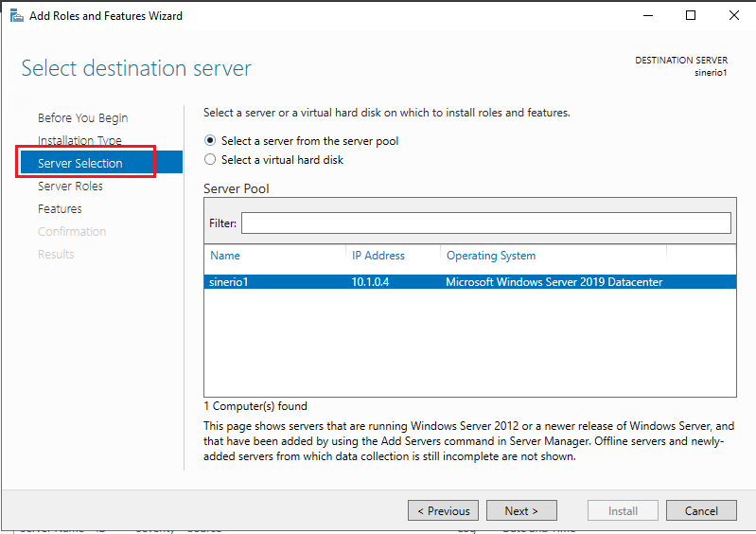Switch to Server Roles page
The image size is (756, 534).
coord(70,187)
